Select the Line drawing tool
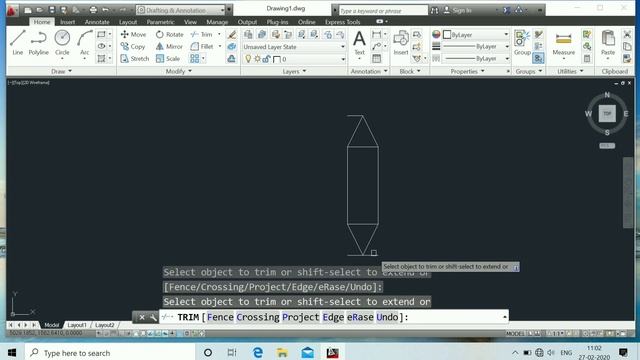The image size is (640, 360). click(18, 42)
